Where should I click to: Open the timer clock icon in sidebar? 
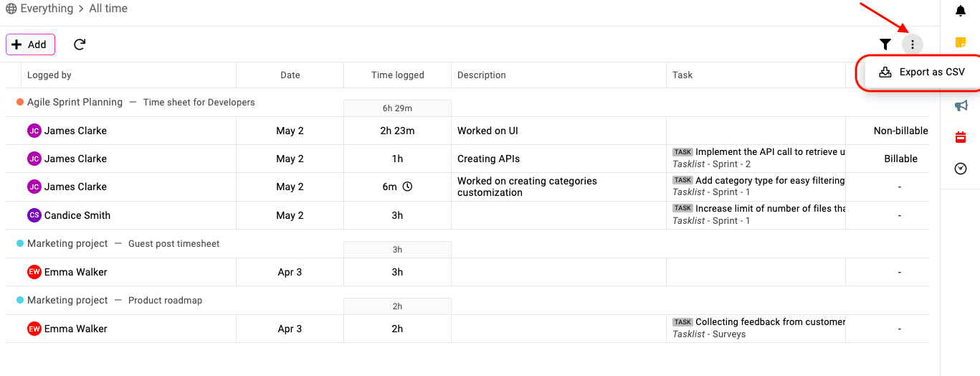coord(961,169)
